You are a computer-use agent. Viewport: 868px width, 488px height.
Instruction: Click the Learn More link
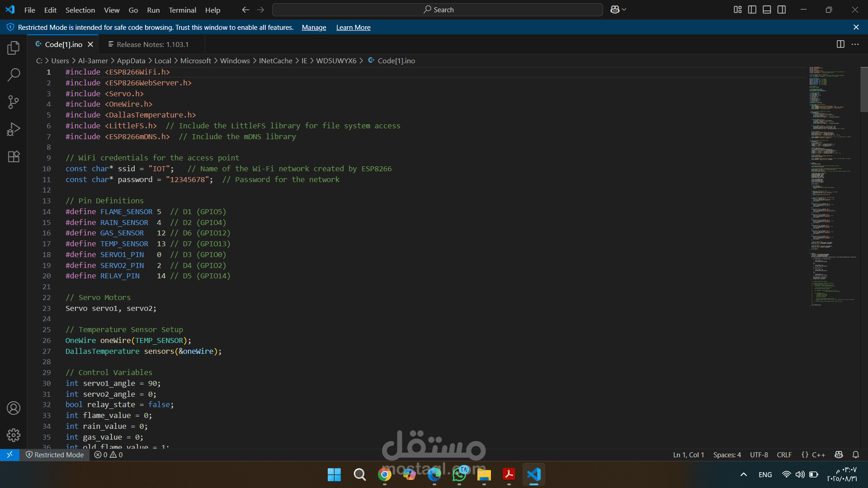pyautogui.click(x=353, y=28)
